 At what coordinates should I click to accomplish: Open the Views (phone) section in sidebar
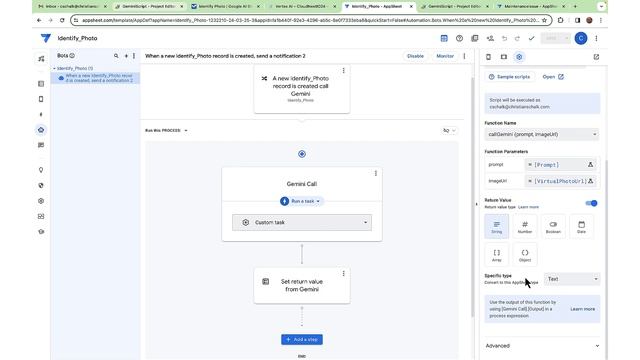(41, 99)
